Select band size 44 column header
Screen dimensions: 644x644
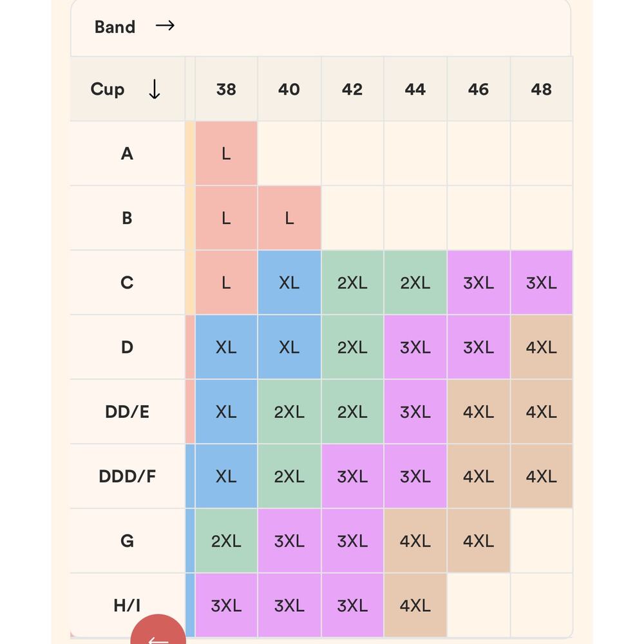tap(415, 89)
